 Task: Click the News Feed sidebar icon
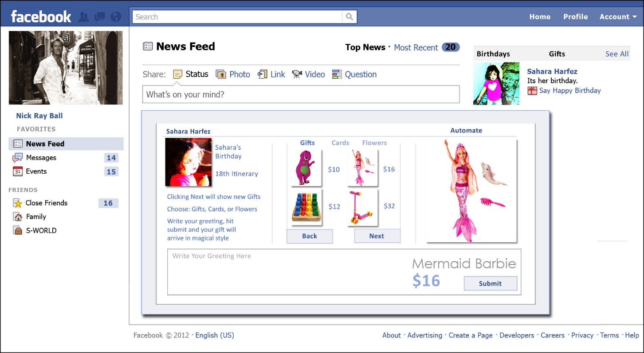18,144
